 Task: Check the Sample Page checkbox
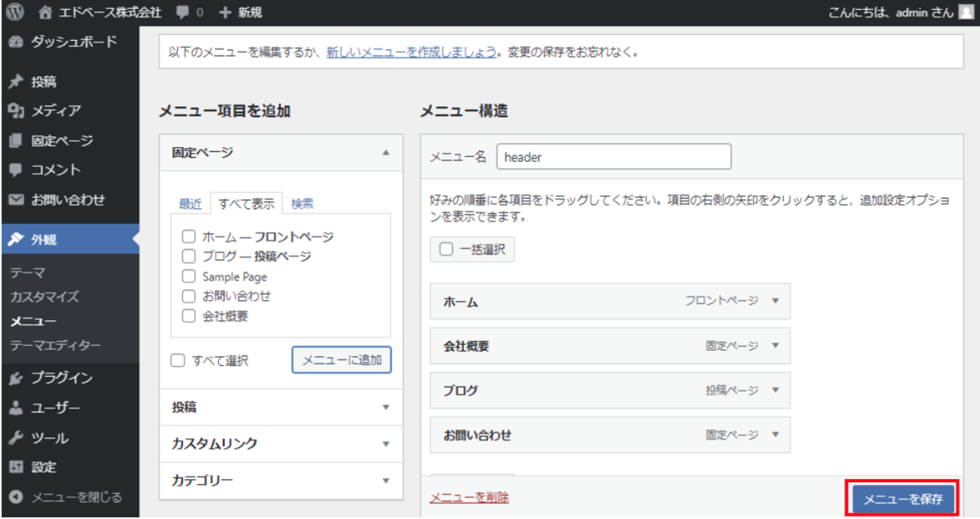coord(189,276)
